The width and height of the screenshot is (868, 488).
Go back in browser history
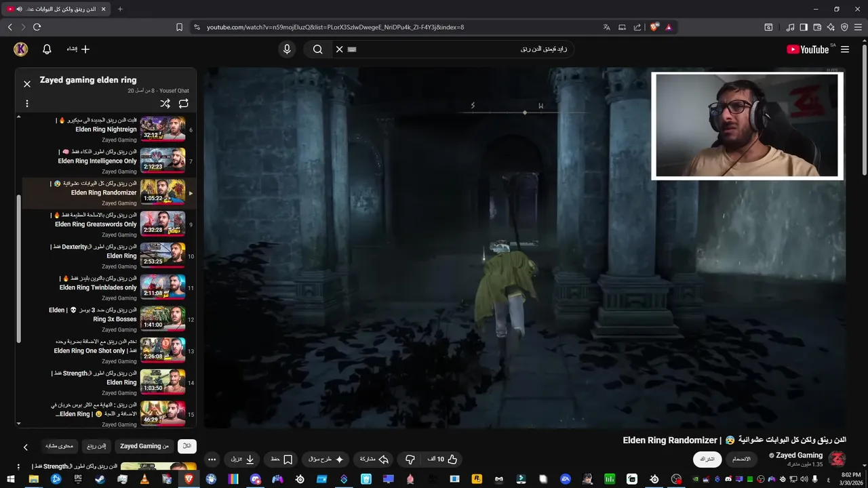point(10,27)
